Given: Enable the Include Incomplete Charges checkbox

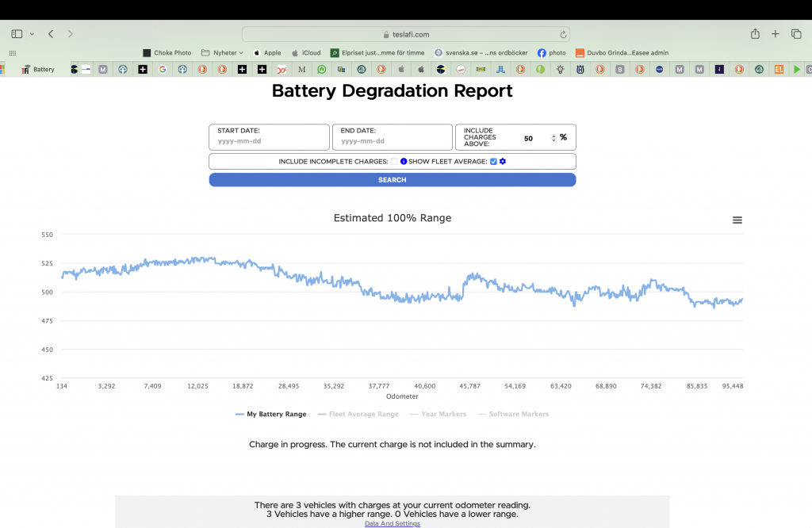Looking at the screenshot, I should 394,162.
